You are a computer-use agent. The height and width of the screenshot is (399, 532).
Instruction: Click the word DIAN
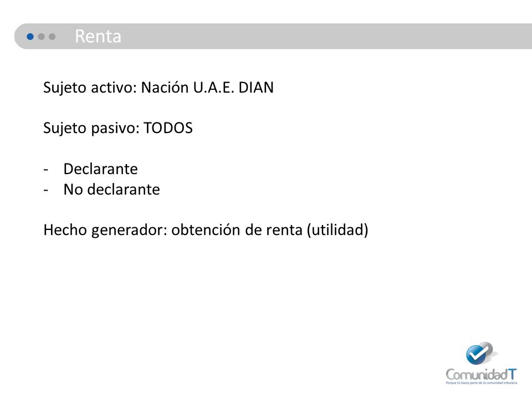[256, 87]
